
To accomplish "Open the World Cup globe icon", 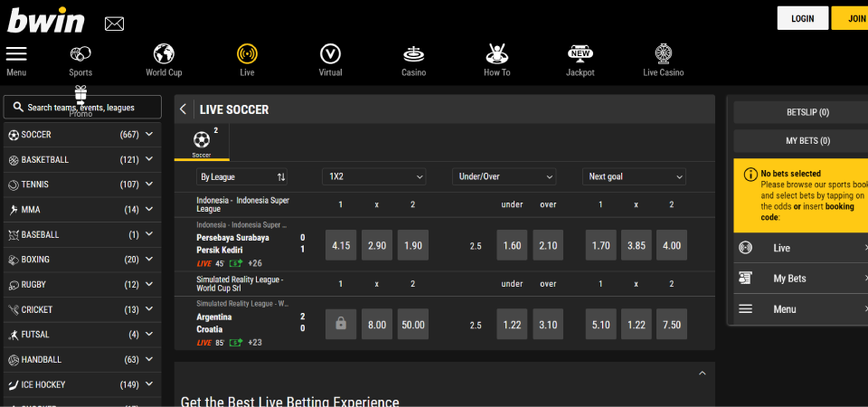I will (164, 53).
